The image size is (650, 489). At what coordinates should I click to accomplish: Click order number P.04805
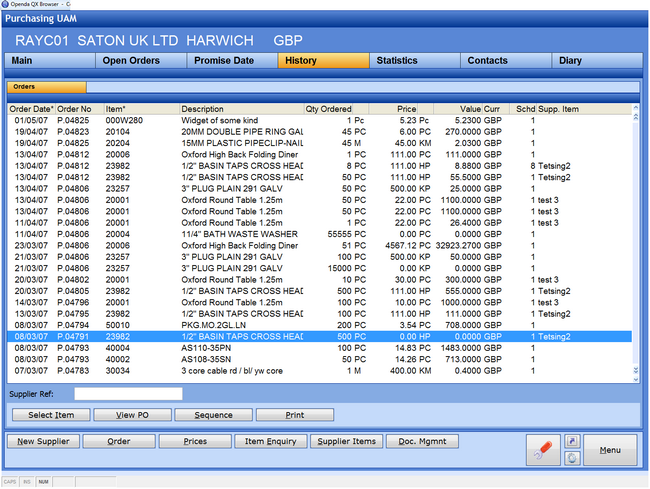(x=73, y=291)
